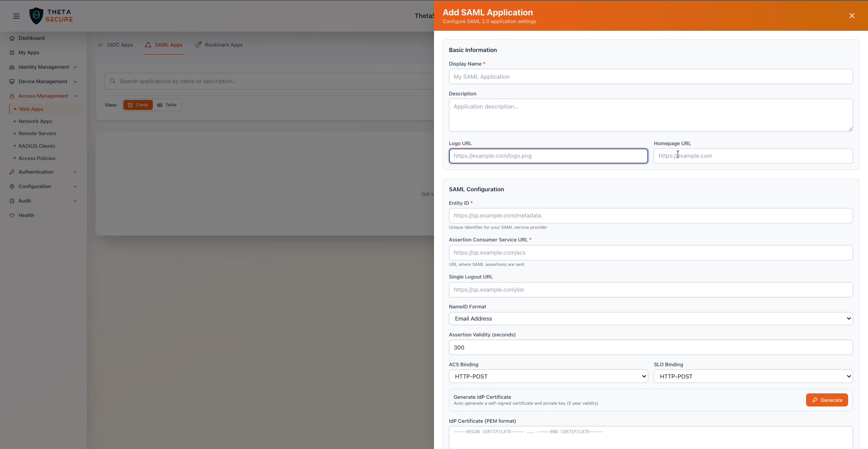Select the Health heart icon
Image resolution: width=868 pixels, height=449 pixels.
pos(12,215)
